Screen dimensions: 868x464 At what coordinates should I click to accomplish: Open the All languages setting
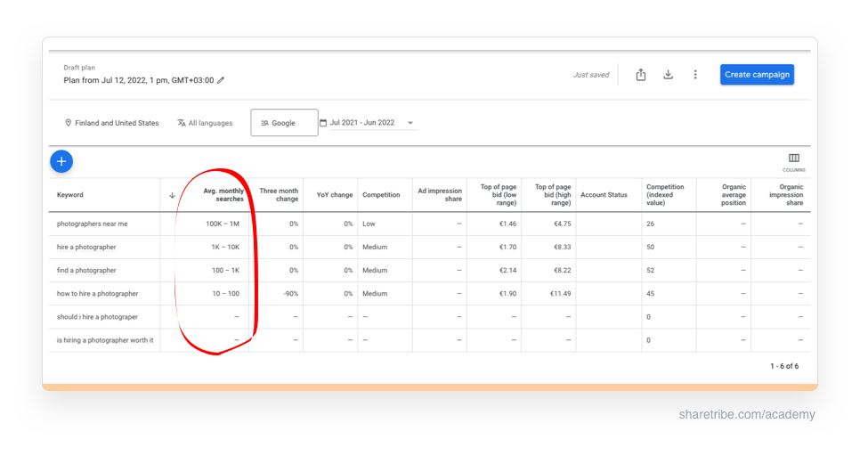pos(210,123)
